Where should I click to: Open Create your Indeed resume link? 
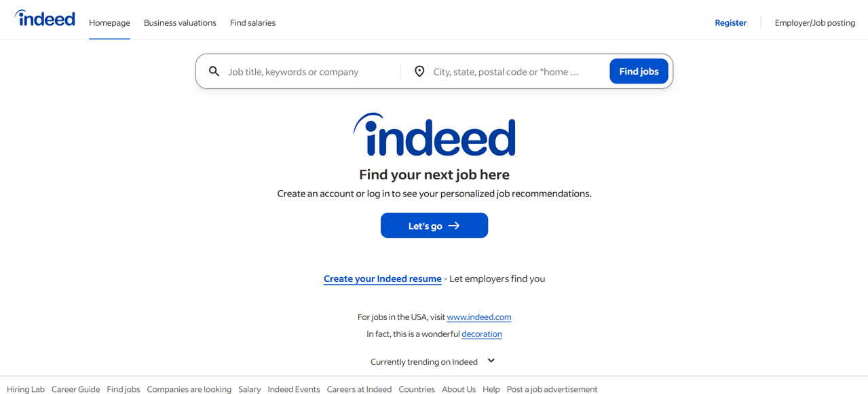coord(382,279)
